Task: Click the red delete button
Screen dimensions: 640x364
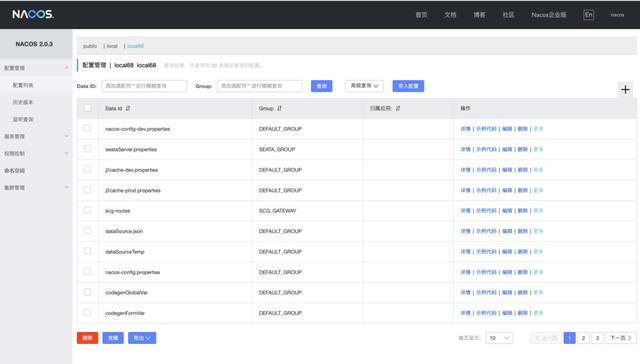Action: click(x=87, y=338)
